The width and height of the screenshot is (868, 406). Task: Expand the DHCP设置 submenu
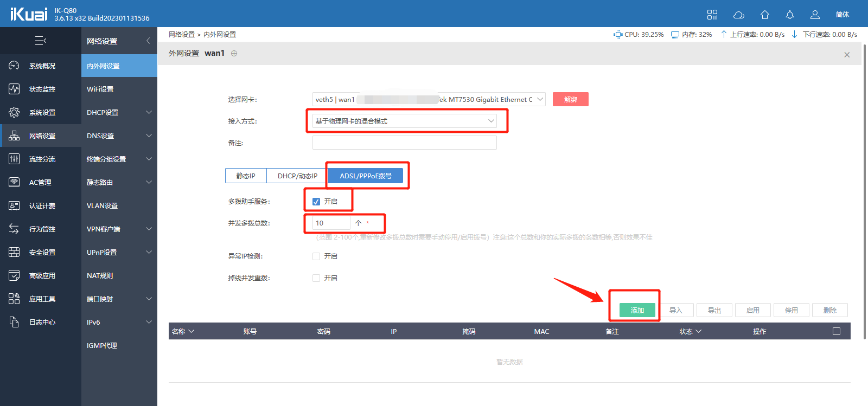pyautogui.click(x=119, y=112)
